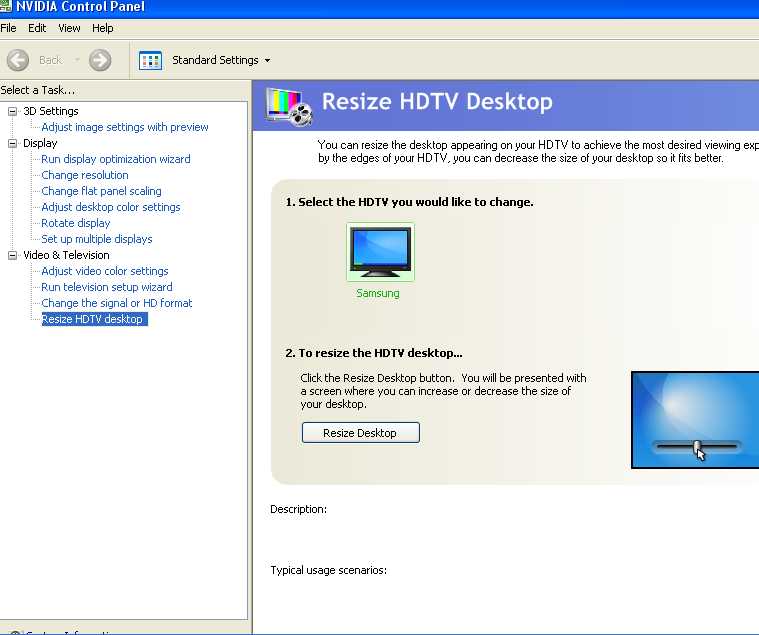Open Change flat panel scaling
The image size is (759, 635).
tap(101, 191)
